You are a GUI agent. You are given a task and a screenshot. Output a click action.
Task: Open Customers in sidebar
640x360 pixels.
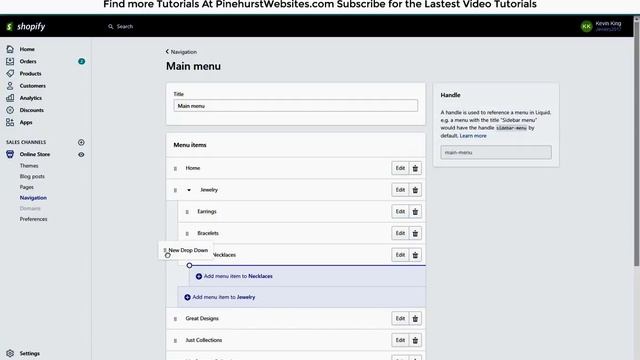33,86
